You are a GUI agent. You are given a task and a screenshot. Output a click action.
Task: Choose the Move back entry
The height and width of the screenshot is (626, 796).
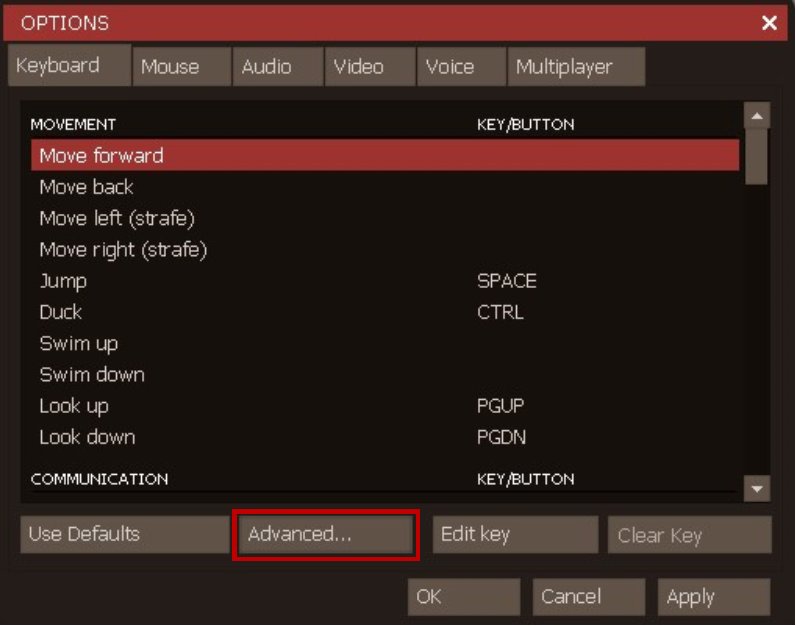pos(385,187)
